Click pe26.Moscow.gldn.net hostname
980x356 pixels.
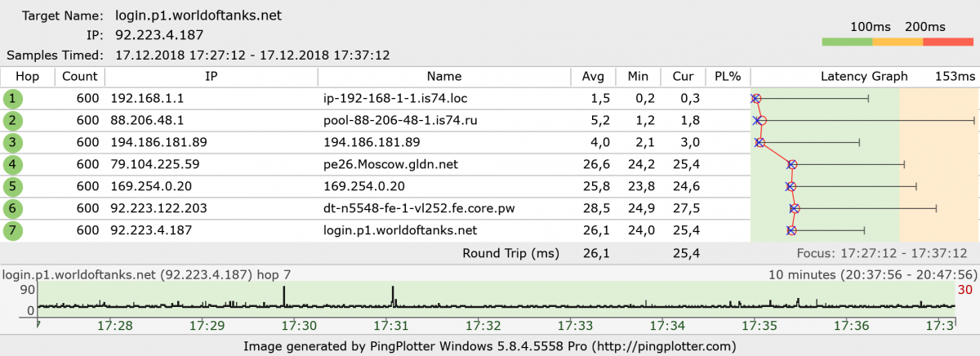point(390,165)
